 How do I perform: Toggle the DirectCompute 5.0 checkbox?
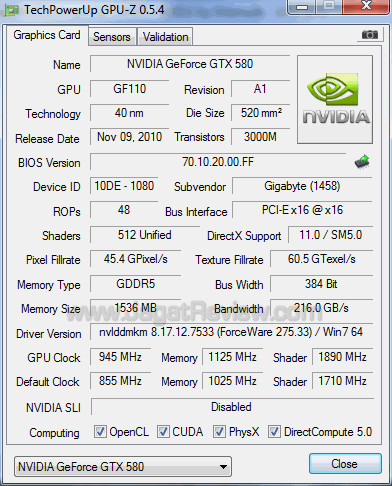pos(274,432)
